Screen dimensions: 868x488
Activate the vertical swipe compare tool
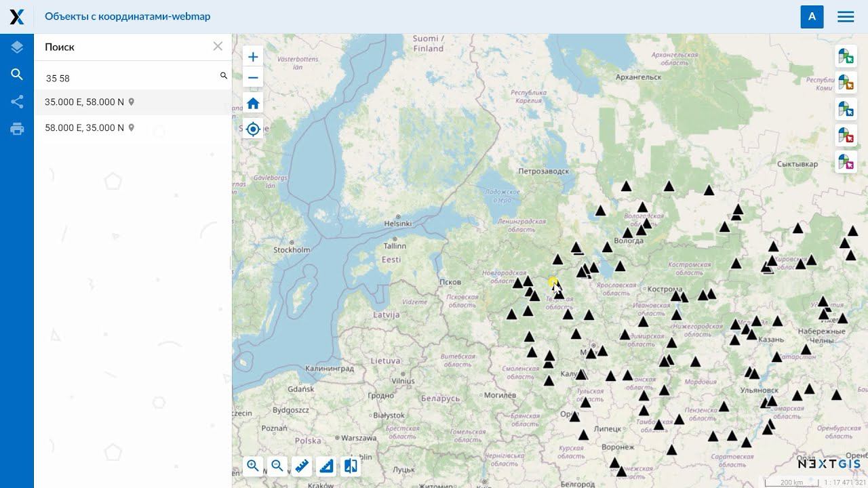[x=351, y=466]
